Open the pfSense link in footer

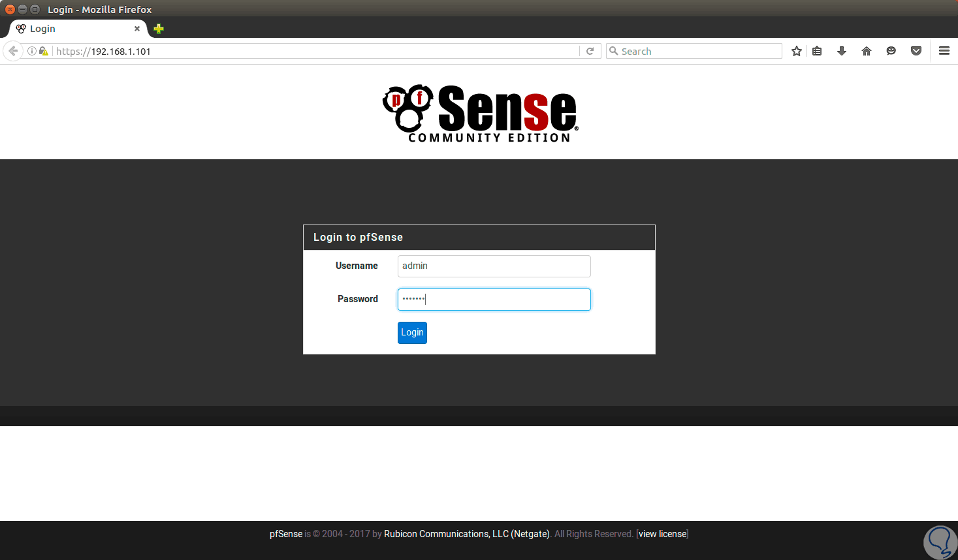pos(286,534)
